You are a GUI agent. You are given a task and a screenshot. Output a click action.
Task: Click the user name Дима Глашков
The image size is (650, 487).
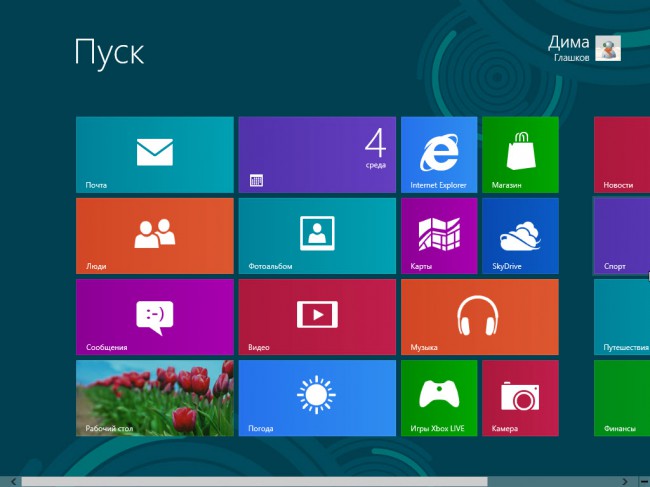tap(569, 48)
